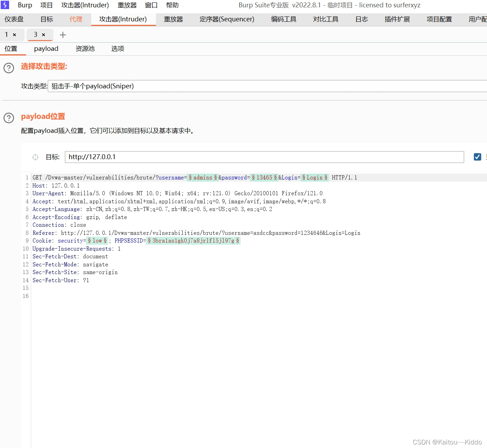
Task: Select Intruder sub-tab 3
Action: coord(35,35)
